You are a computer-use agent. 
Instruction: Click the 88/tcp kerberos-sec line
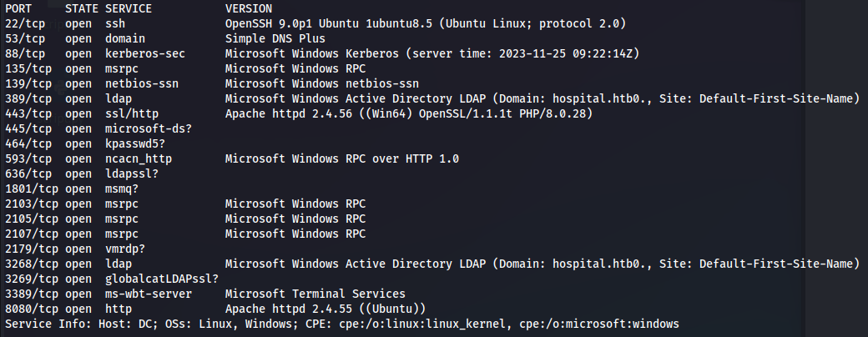(323, 53)
